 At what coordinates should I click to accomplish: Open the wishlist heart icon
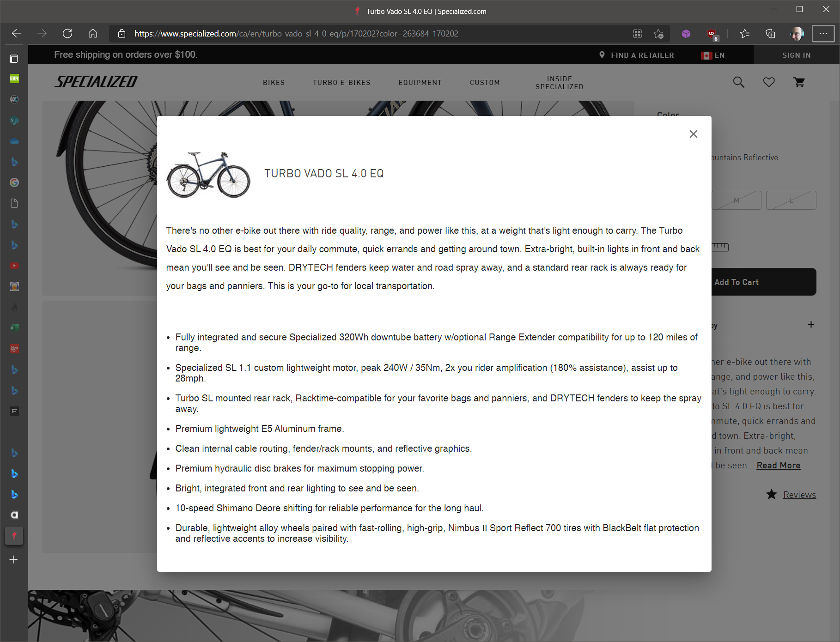[769, 82]
